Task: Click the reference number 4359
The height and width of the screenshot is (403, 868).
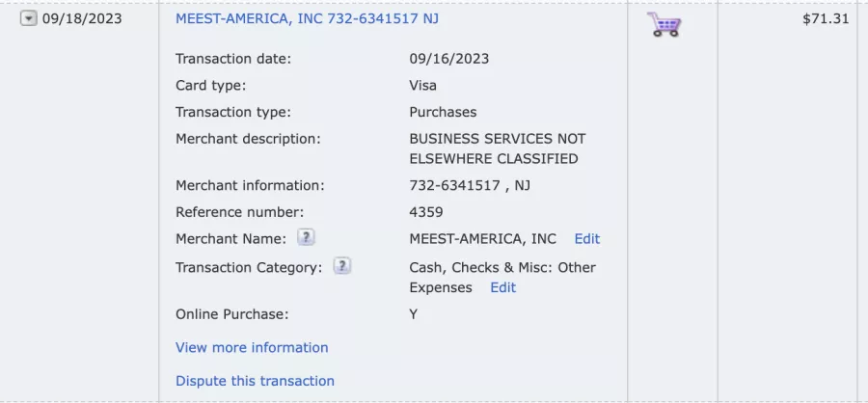Action: (x=426, y=212)
